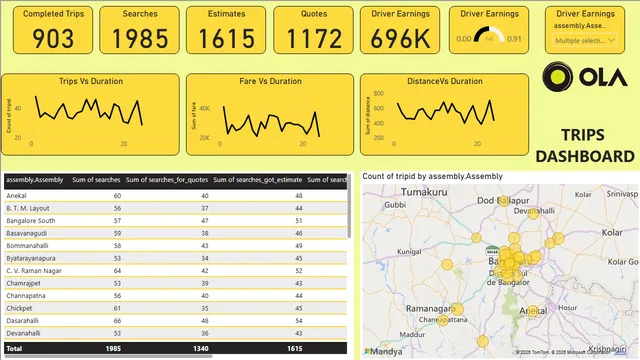Click the table horizontal scrollbar

(108, 356)
